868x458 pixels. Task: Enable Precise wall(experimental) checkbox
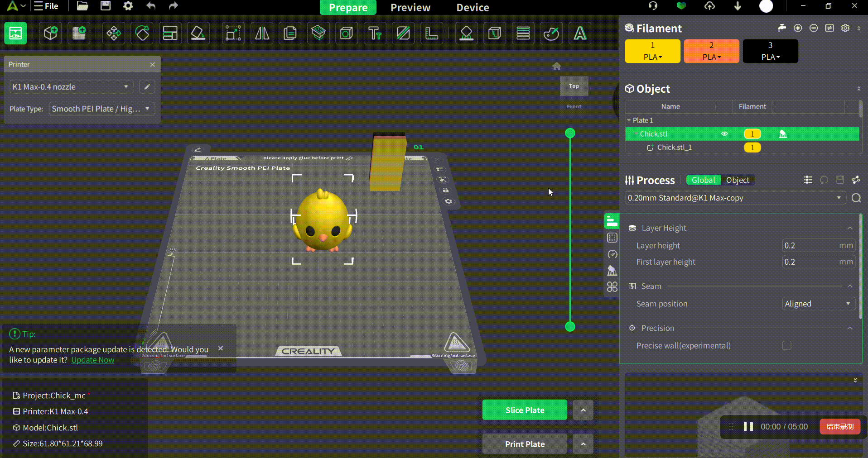pyautogui.click(x=787, y=346)
